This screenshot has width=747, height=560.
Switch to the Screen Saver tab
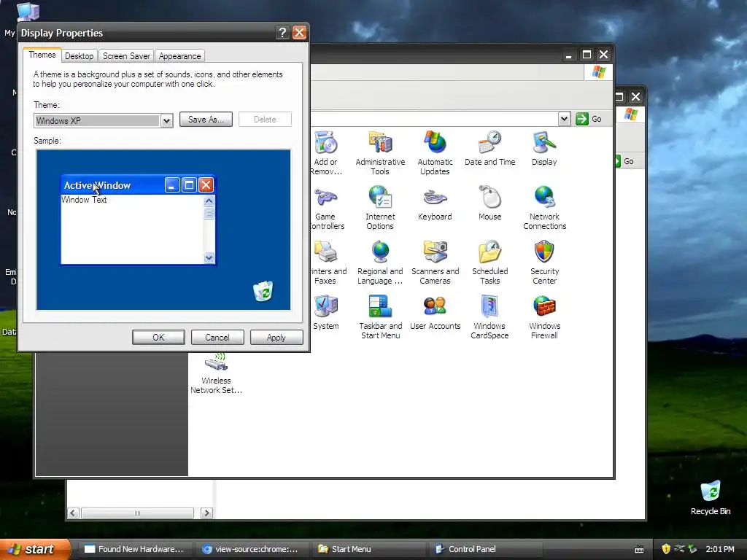click(126, 56)
